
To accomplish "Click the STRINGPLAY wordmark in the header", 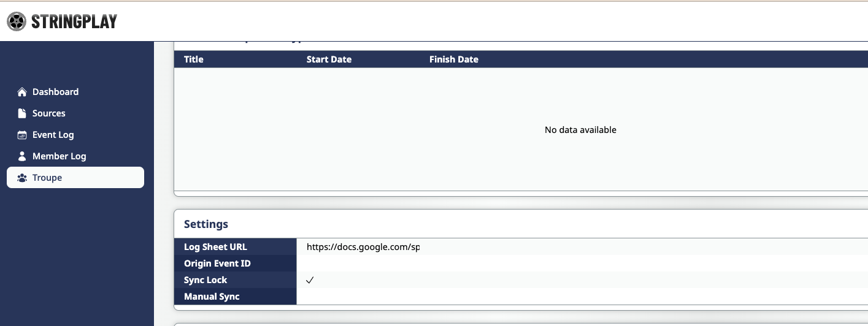I will [74, 21].
